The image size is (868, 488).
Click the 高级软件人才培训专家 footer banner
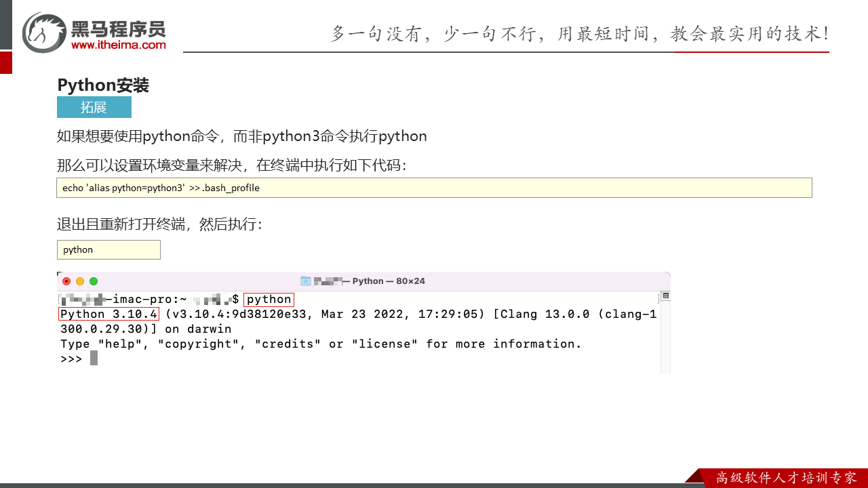coord(785,478)
